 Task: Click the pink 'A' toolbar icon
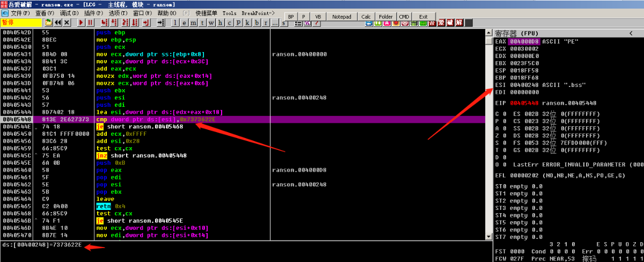tap(386, 23)
